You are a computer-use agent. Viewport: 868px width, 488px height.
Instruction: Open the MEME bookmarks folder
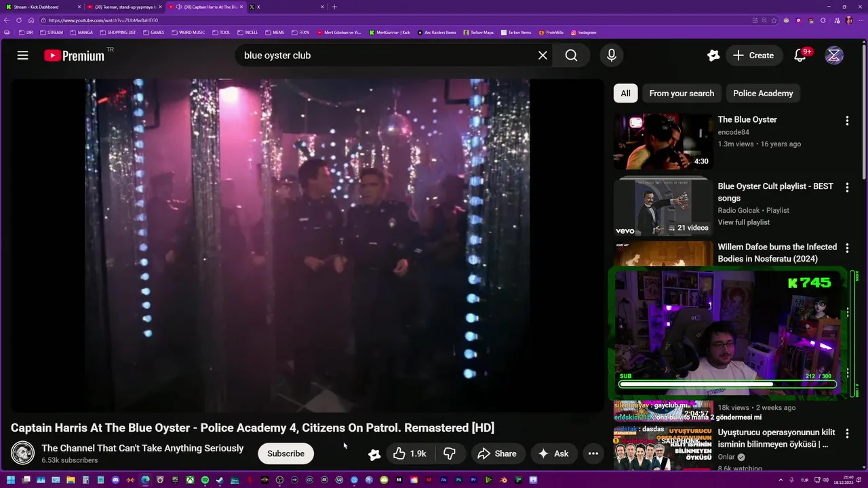click(x=275, y=33)
